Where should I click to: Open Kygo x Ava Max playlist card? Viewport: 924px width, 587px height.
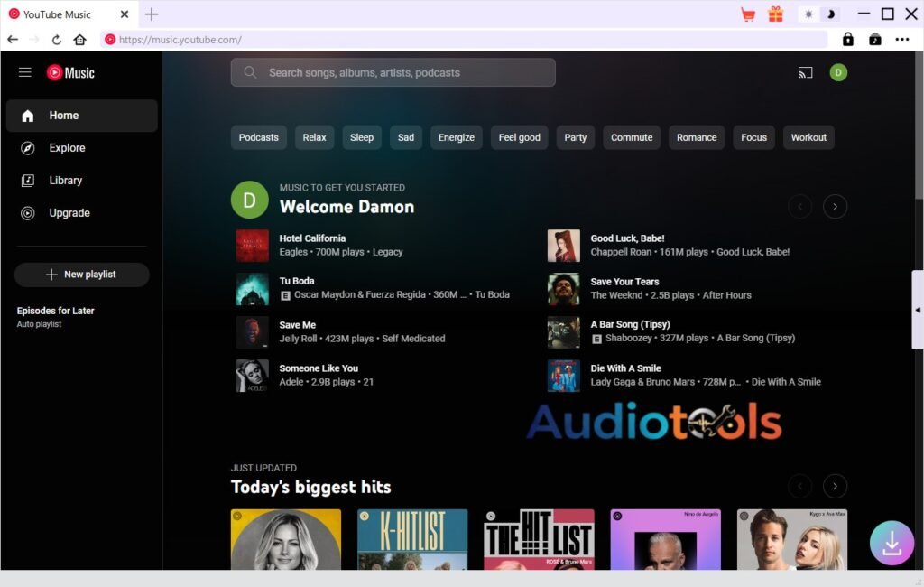coord(792,539)
